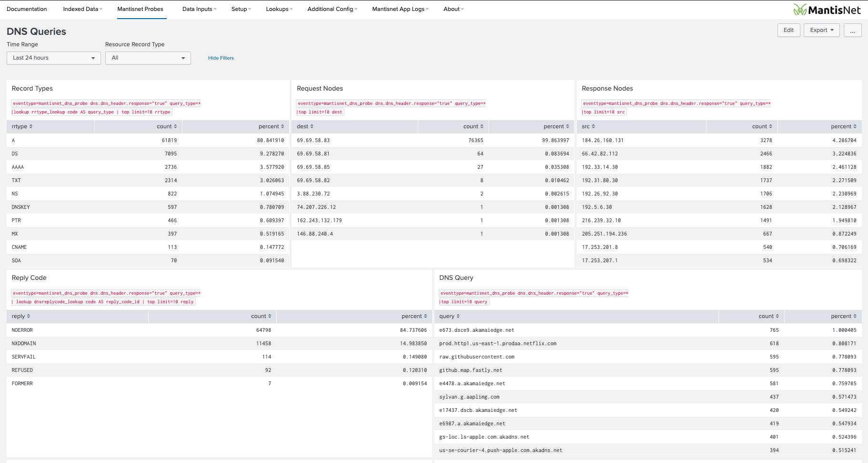Sort Response Nodes table by percent
The width and height of the screenshot is (868, 463).
click(844, 126)
